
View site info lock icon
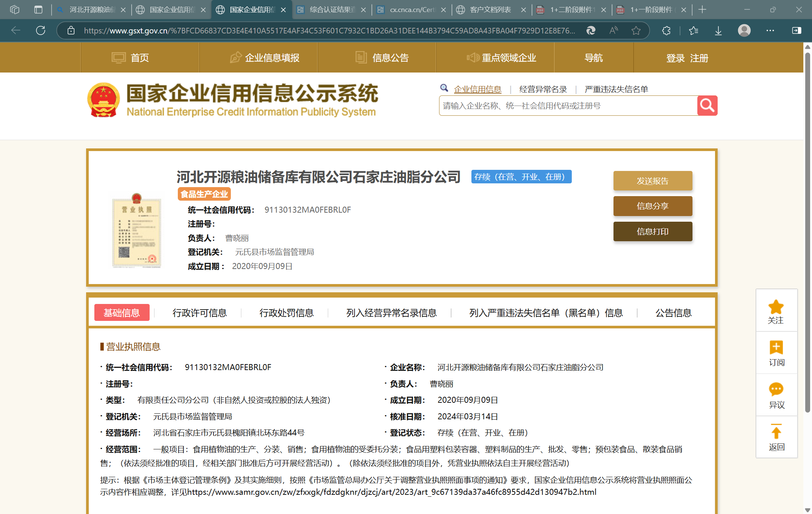71,30
